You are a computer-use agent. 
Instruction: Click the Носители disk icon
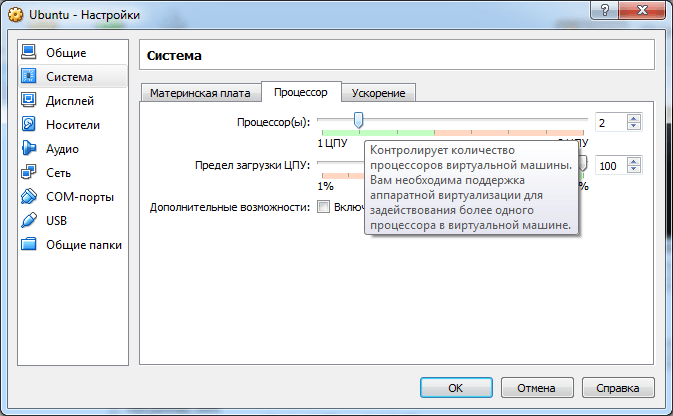(29, 124)
